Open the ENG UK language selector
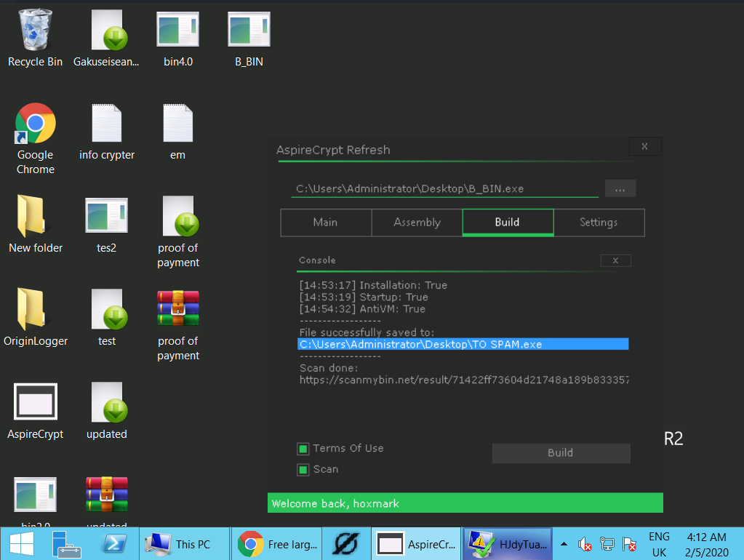 (659, 544)
